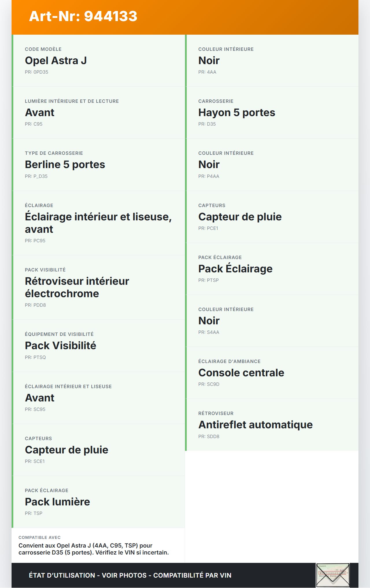
Task: Select the Pack Visibilité card
Action: (x=98, y=346)
